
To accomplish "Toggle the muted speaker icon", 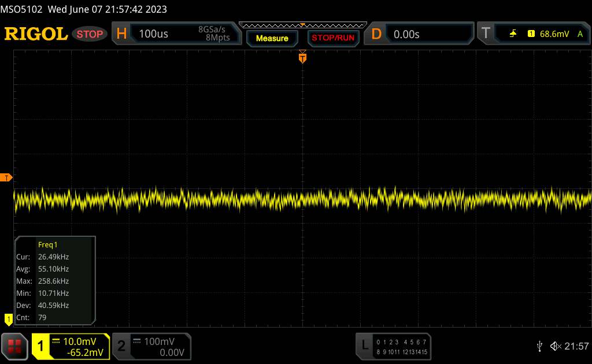I will point(556,346).
